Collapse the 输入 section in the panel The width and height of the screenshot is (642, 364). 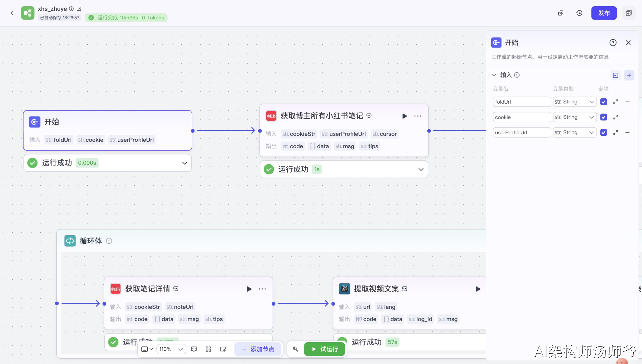(494, 75)
